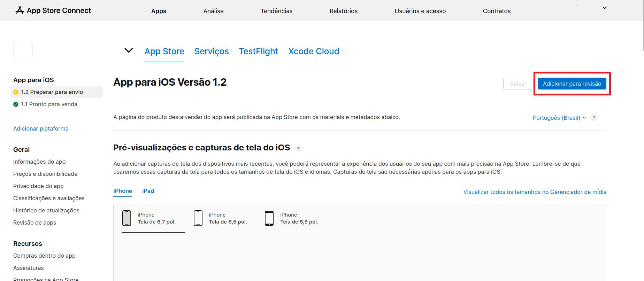Screen dimensions: 644x281
Task: Click the App Store Connect logo
Action: [53, 10]
